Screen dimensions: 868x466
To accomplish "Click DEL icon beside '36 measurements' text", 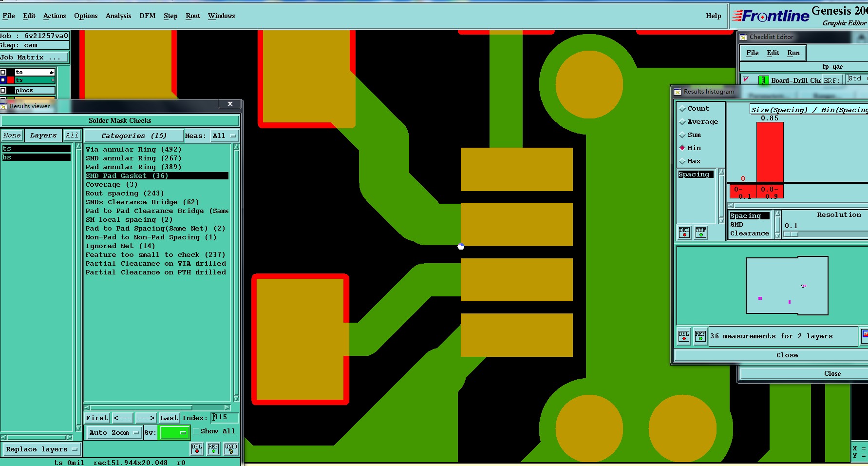I will coord(684,336).
